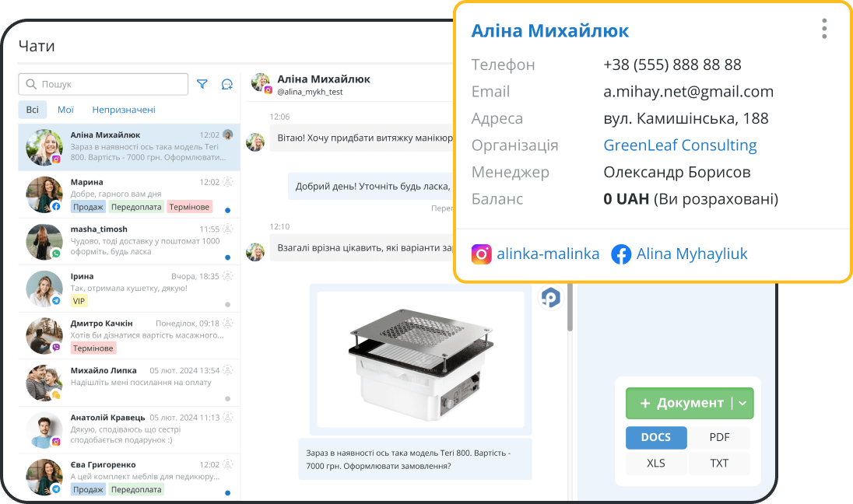Toggle the notification bell on masha_timosh's chat
Viewport: 853px width, 504px height.
[x=227, y=229]
